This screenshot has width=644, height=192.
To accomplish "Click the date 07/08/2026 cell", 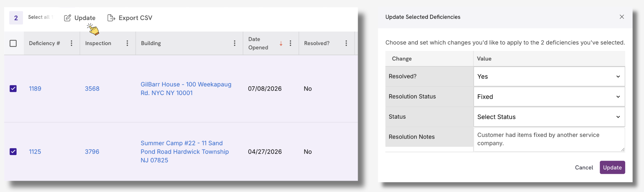I will [265, 89].
